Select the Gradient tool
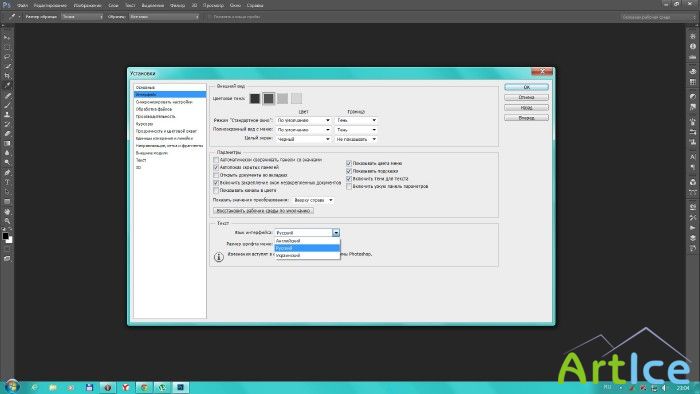This screenshot has width=700, height=394. [x=7, y=143]
